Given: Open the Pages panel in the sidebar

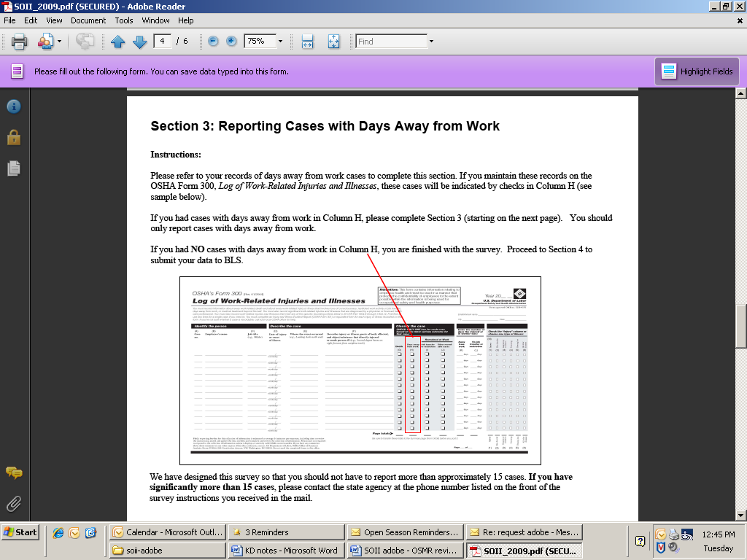Looking at the screenshot, I should [14, 168].
